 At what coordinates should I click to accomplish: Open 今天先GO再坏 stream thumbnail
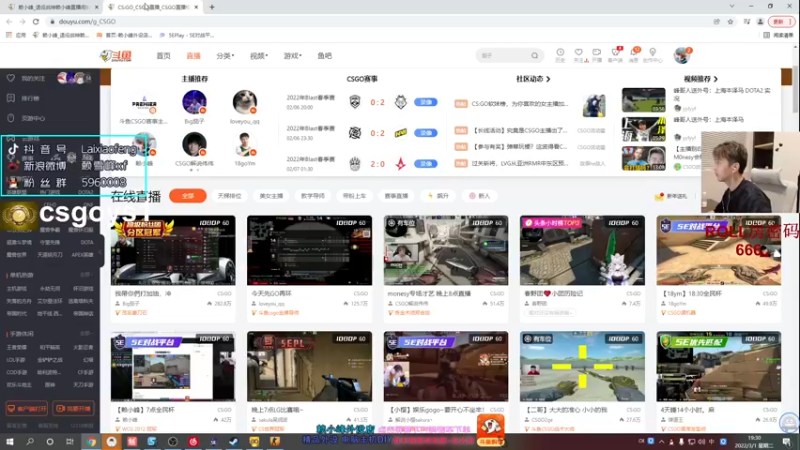310,251
